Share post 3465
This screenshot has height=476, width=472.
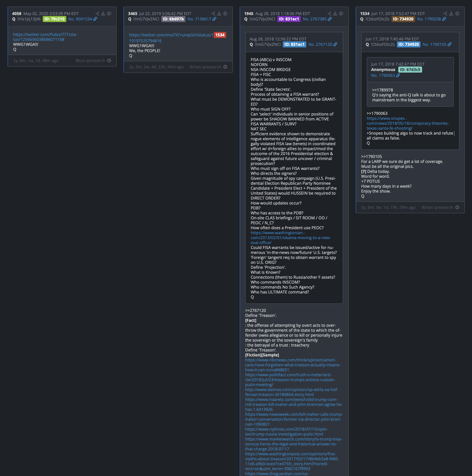[x=213, y=13]
